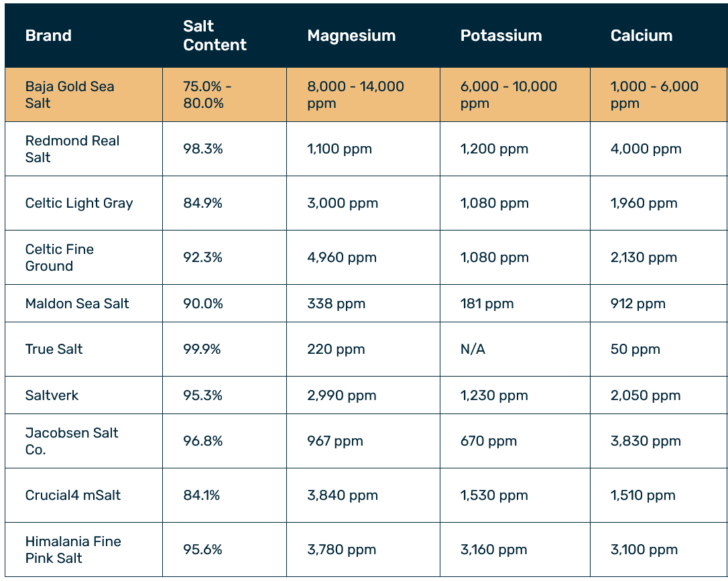Screen dimensions: 728x581
Task: Click the Redmond Real Salt brand cell
Action: pos(84,149)
